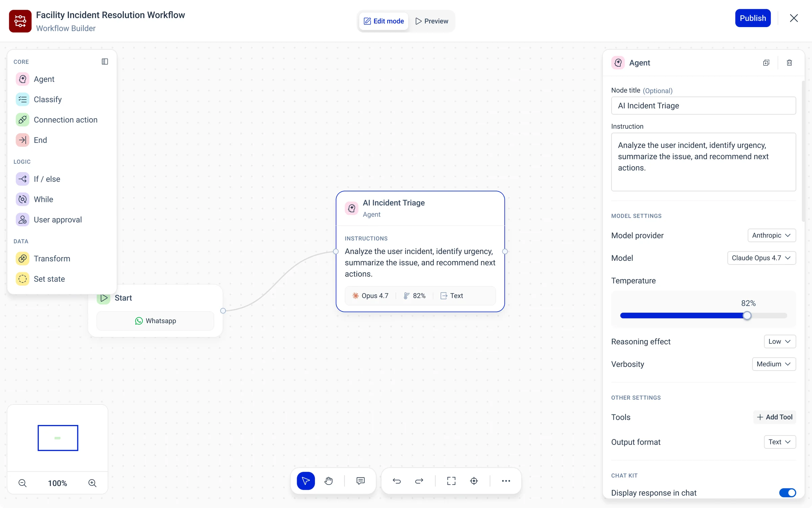Change the Reasoning effect dropdown
The width and height of the screenshot is (812, 508).
[x=780, y=341]
